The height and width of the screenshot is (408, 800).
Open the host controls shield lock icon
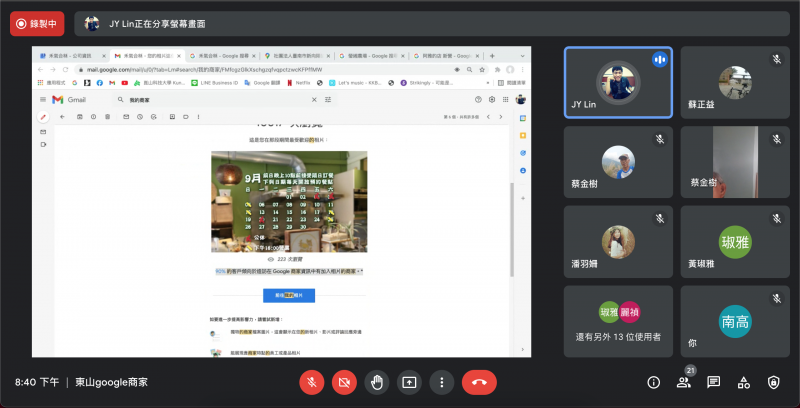[774, 382]
